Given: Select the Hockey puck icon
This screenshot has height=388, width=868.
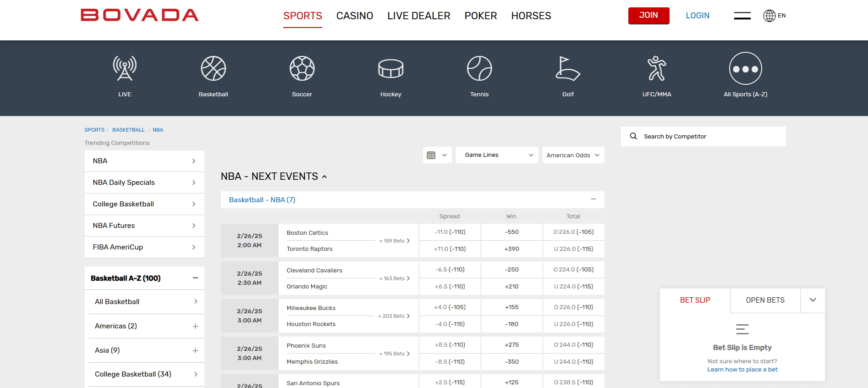Looking at the screenshot, I should (391, 69).
